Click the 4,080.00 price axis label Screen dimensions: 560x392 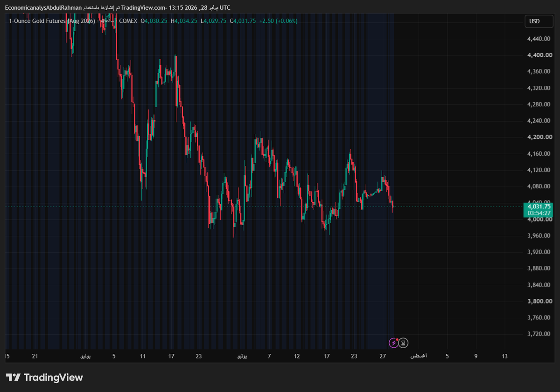[x=539, y=186]
